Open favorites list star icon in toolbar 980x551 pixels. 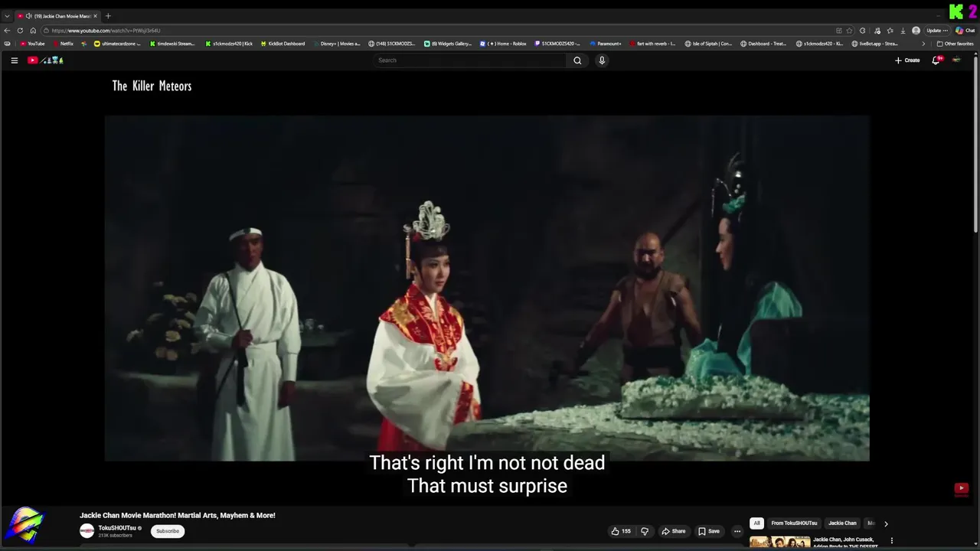pyautogui.click(x=890, y=31)
